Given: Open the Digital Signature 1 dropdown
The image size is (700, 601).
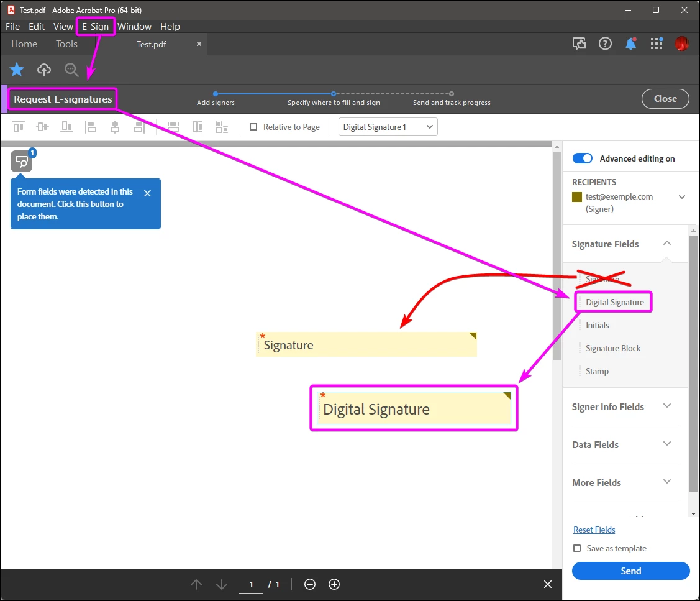Looking at the screenshot, I should (x=388, y=127).
